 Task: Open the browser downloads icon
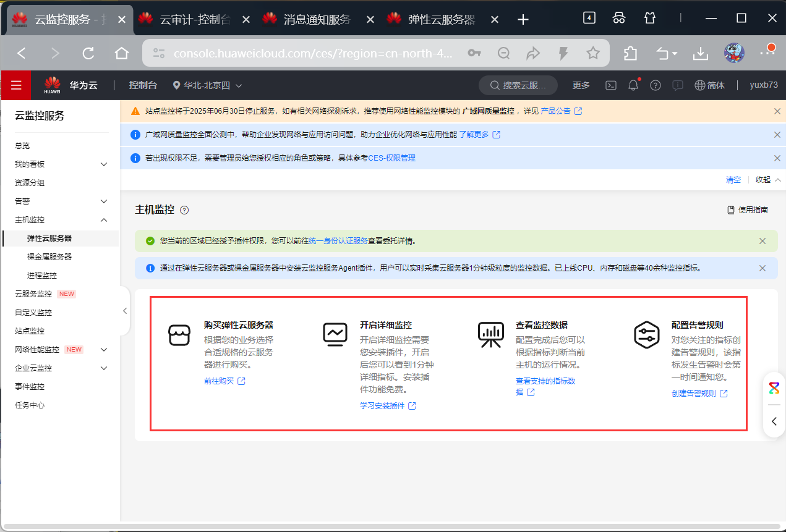tap(701, 53)
